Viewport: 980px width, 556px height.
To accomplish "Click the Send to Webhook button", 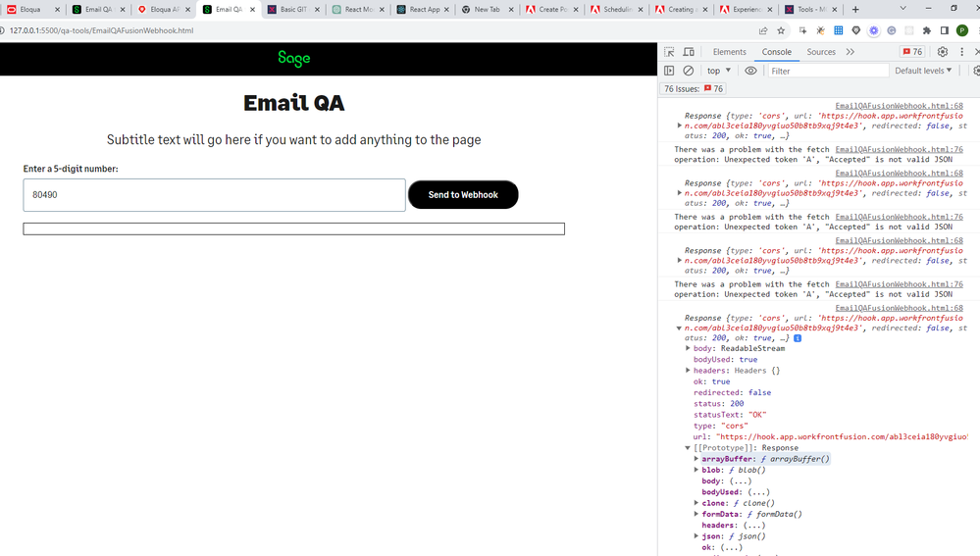I will point(463,195).
